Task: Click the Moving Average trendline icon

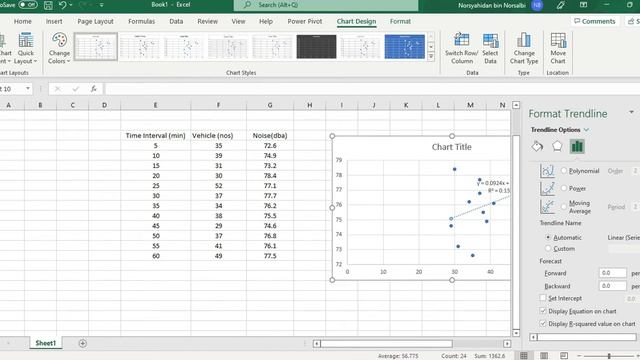Action: point(547,207)
